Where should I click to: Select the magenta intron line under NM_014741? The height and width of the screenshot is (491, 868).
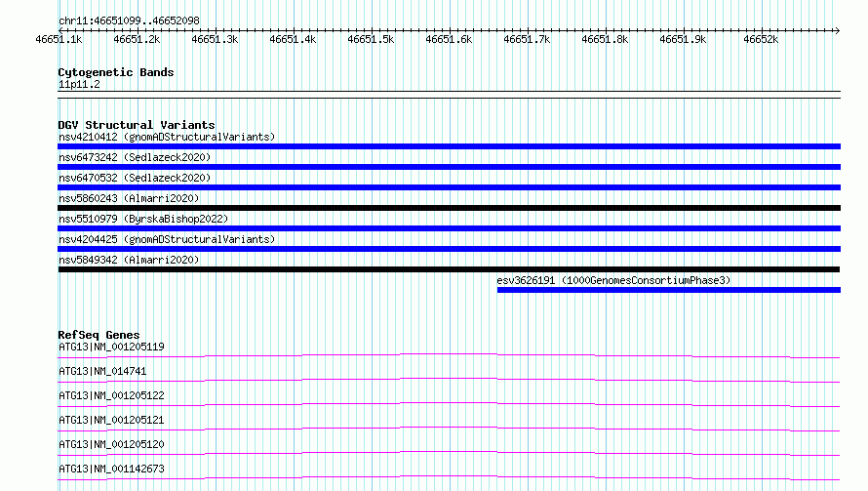[x=449, y=380]
